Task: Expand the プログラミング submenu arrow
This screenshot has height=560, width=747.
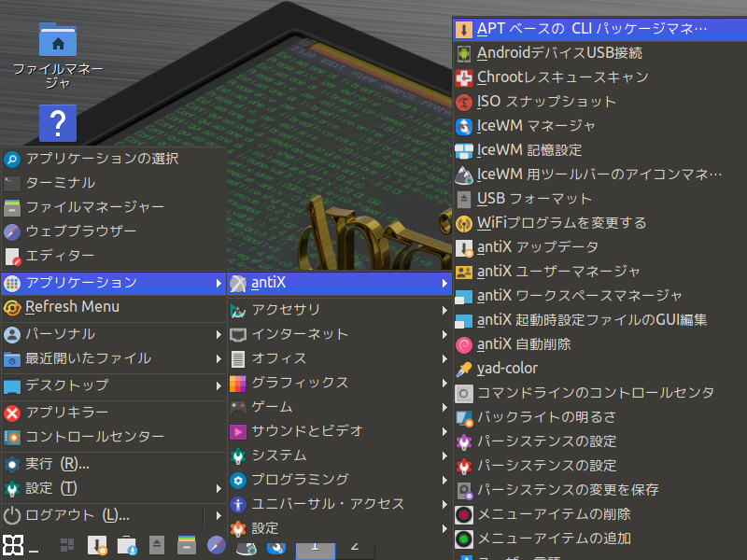Action: click(x=444, y=480)
